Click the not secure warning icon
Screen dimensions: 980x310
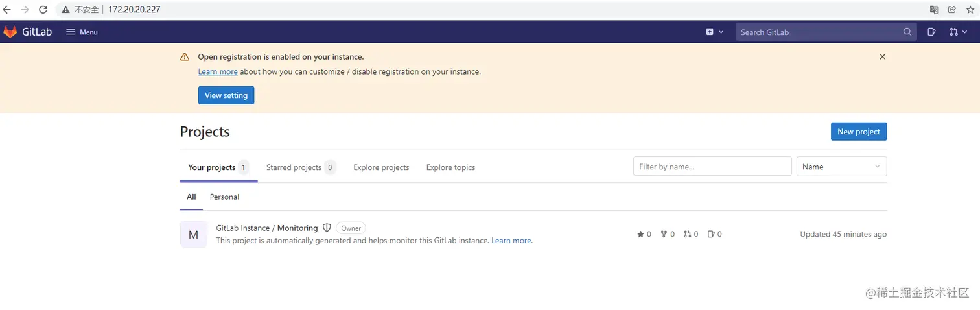(65, 10)
